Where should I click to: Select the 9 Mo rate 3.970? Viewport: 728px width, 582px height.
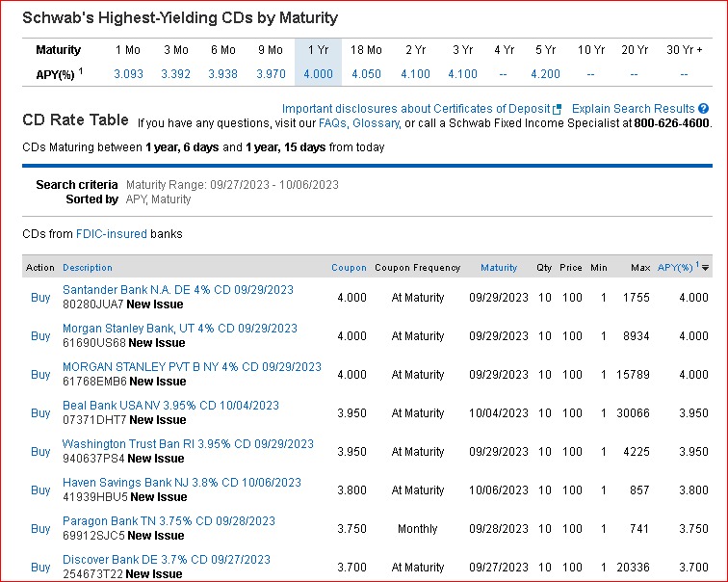point(271,74)
